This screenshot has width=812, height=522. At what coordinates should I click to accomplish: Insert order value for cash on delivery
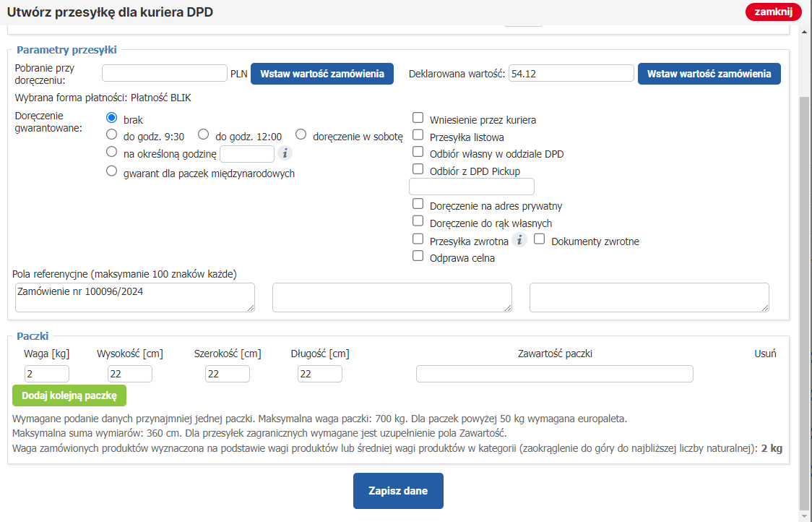tap(322, 74)
